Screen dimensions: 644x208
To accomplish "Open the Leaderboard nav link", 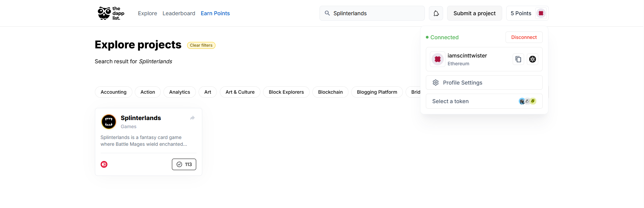I will point(179,13).
